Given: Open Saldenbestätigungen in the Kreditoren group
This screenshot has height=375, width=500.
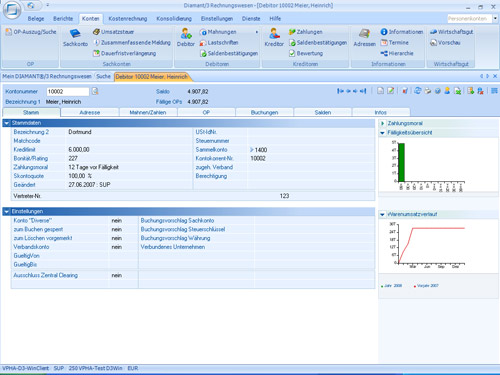Looking at the screenshot, I should tap(318, 43).
